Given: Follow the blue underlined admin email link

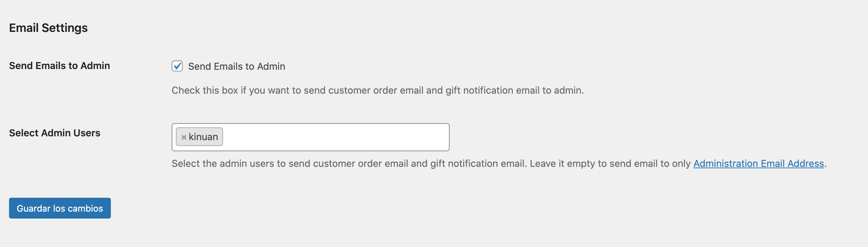Looking at the screenshot, I should [759, 163].
